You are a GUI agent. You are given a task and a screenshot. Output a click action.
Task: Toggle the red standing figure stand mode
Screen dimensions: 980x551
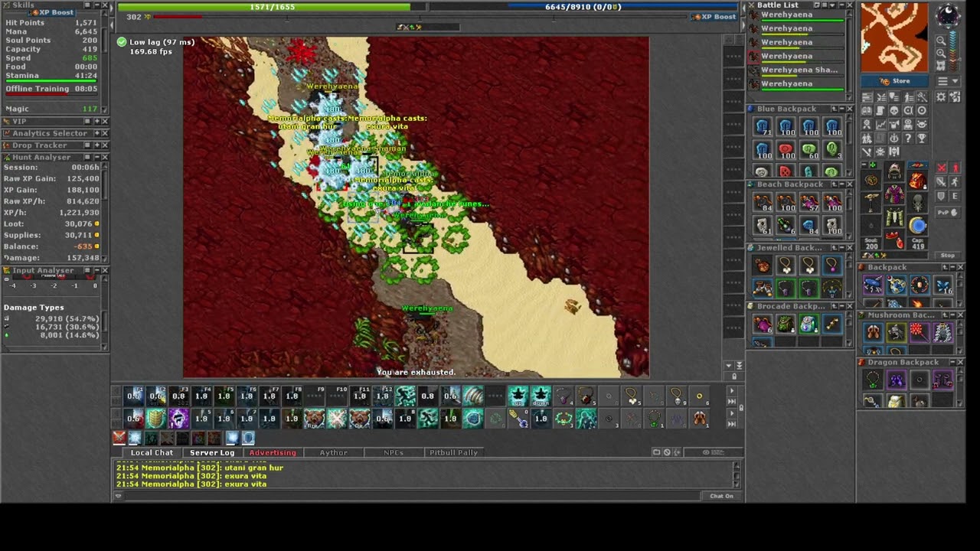[955, 168]
